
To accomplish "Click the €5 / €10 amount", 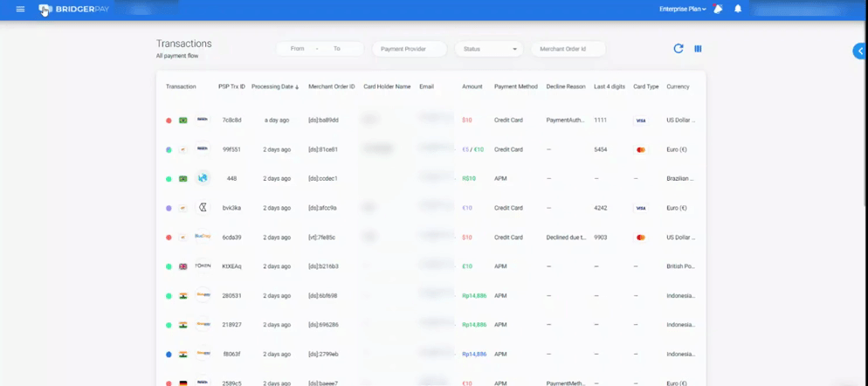I will [473, 149].
